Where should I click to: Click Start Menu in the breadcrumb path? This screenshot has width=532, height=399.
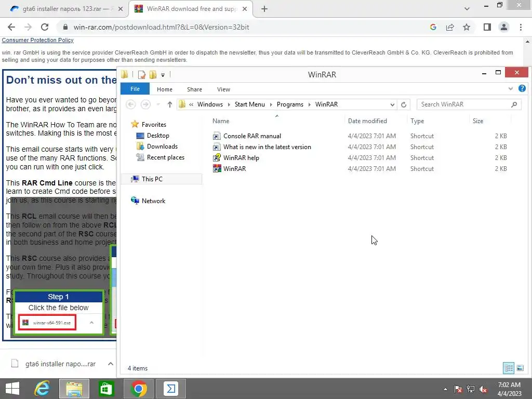pyautogui.click(x=250, y=104)
